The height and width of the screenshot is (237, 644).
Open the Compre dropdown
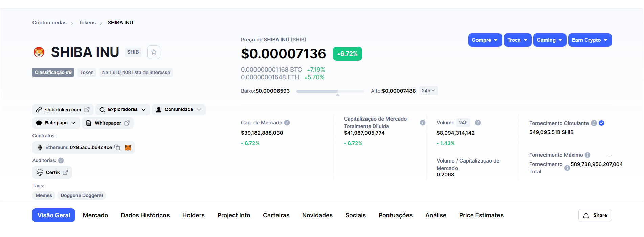(x=485, y=40)
